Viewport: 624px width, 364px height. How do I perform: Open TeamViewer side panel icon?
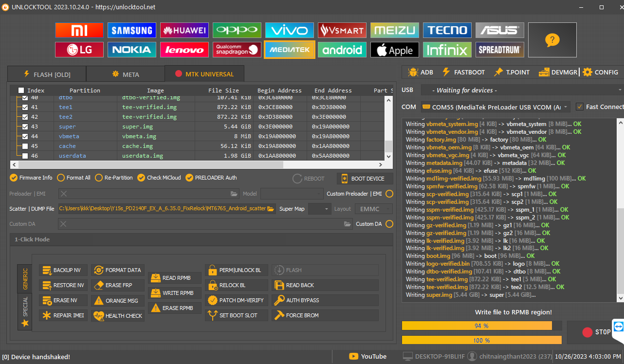tap(619, 327)
